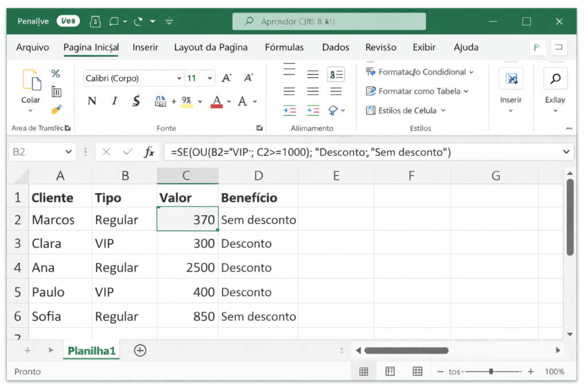Click the Exllay magnifier search icon
The image size is (588, 392).
[x=555, y=79]
